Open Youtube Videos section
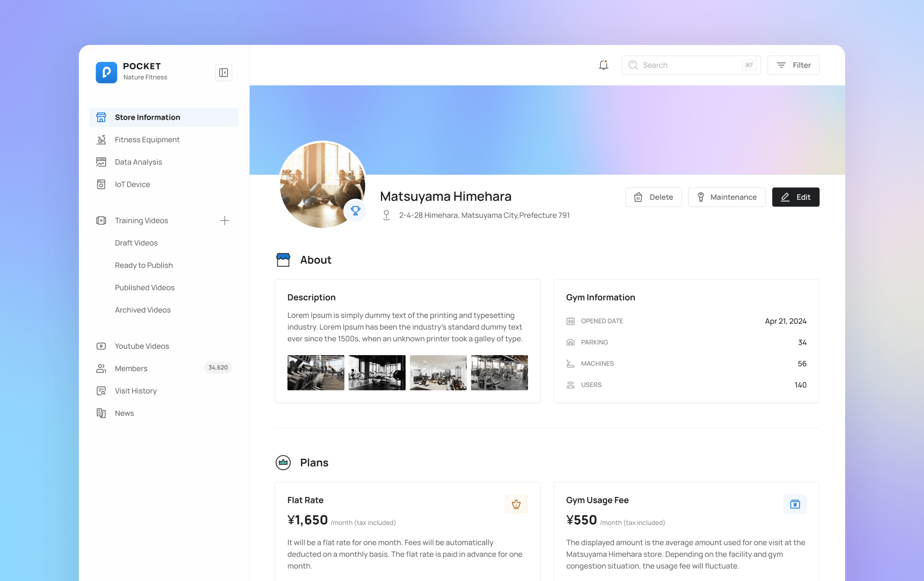This screenshot has width=924, height=581. tap(164, 346)
